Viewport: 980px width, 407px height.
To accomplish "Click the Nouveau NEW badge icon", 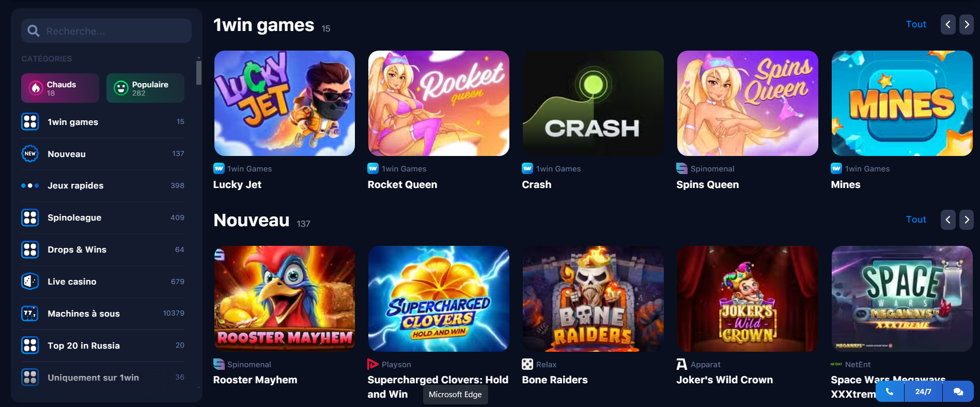I will click(30, 153).
